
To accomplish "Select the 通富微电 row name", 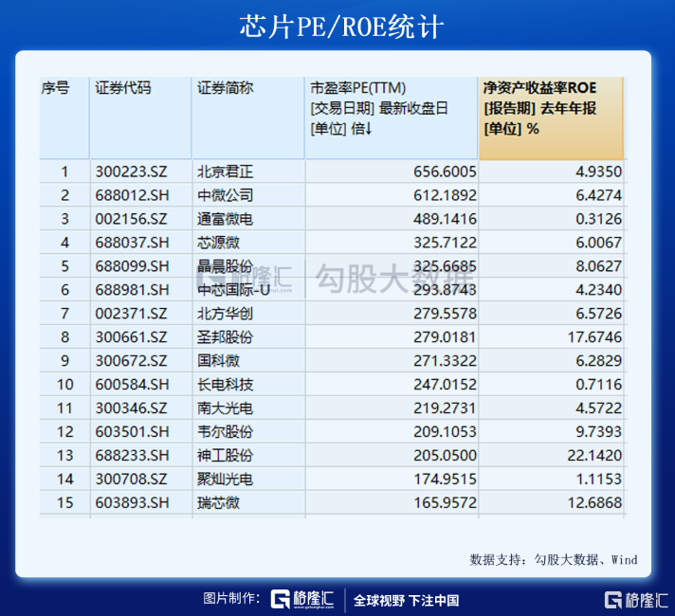I will (225, 219).
